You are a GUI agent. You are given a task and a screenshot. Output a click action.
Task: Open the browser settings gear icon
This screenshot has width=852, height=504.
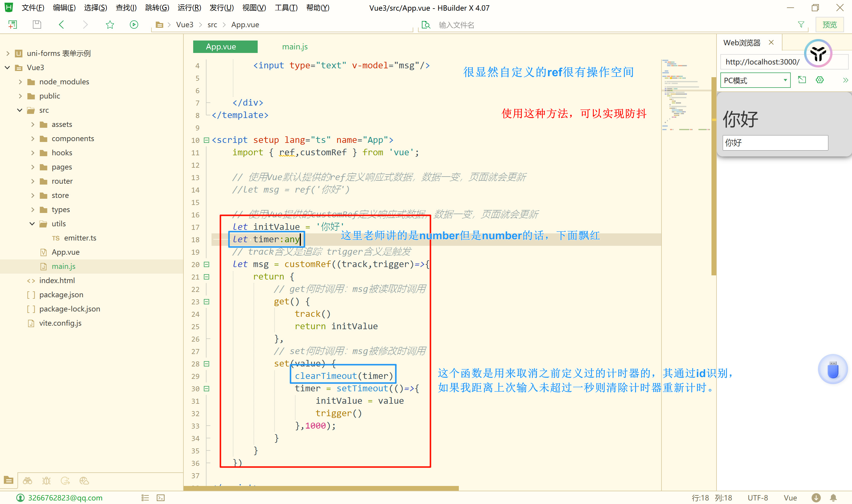(x=819, y=80)
